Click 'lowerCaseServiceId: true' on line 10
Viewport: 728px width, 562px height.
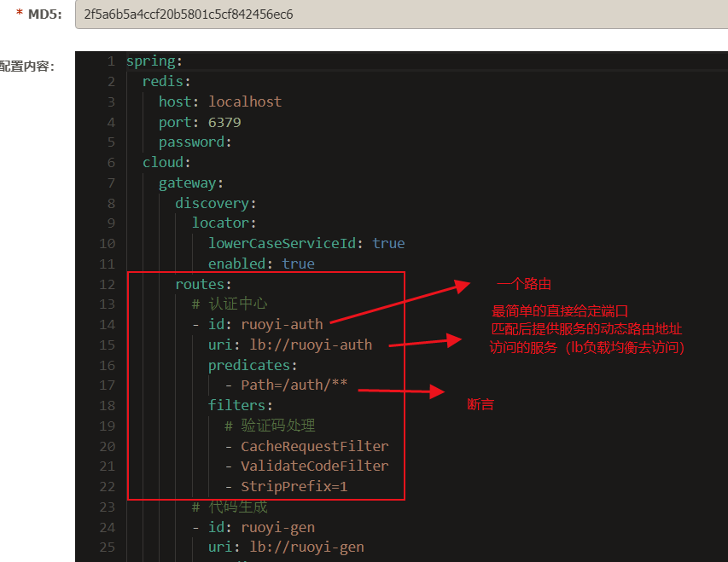[x=306, y=244]
